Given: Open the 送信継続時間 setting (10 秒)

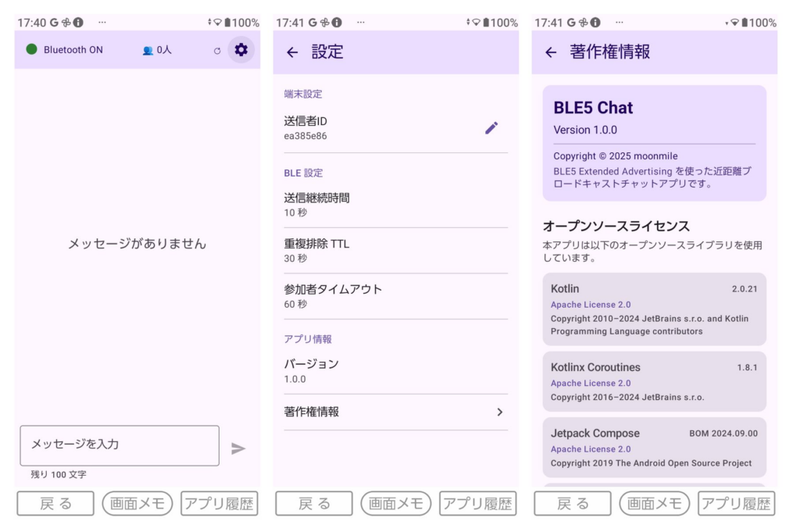Looking at the screenshot, I should click(395, 205).
